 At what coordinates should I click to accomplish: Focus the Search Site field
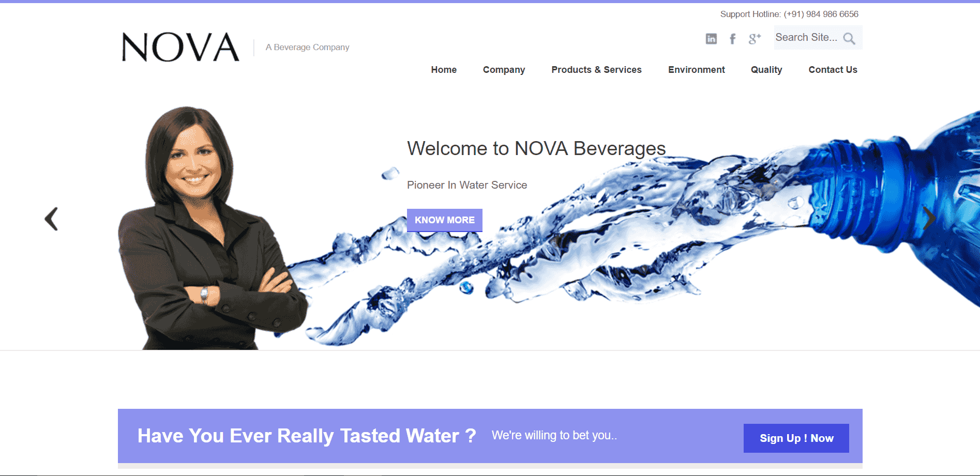[x=808, y=38]
